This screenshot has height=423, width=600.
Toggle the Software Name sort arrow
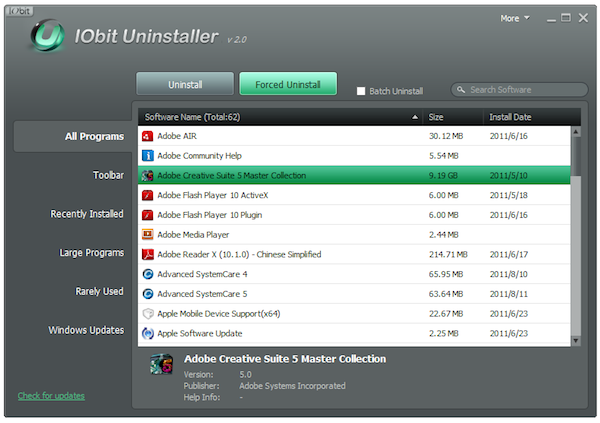414,117
